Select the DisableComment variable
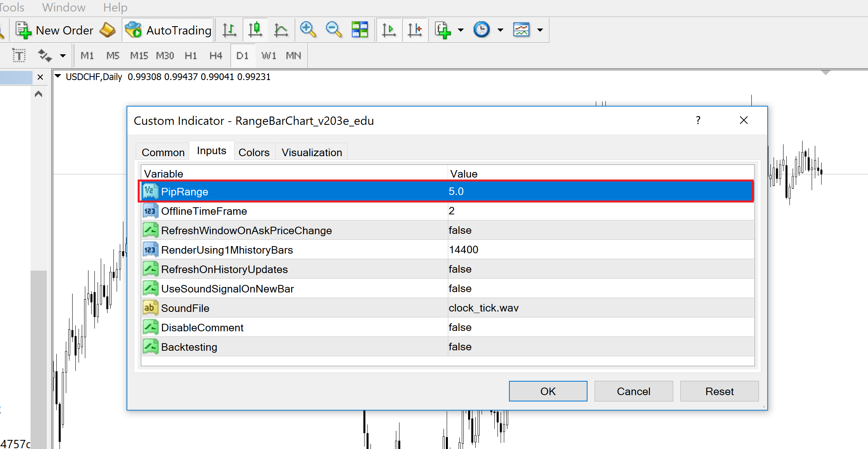 point(202,328)
